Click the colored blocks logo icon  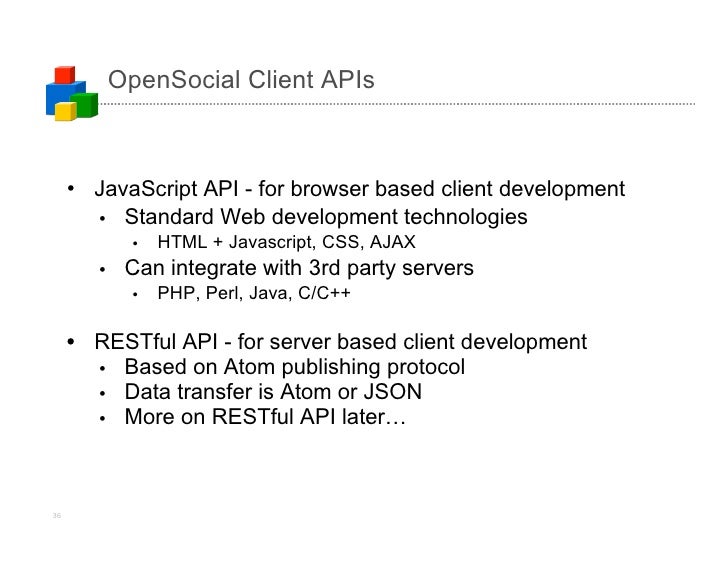(72, 93)
